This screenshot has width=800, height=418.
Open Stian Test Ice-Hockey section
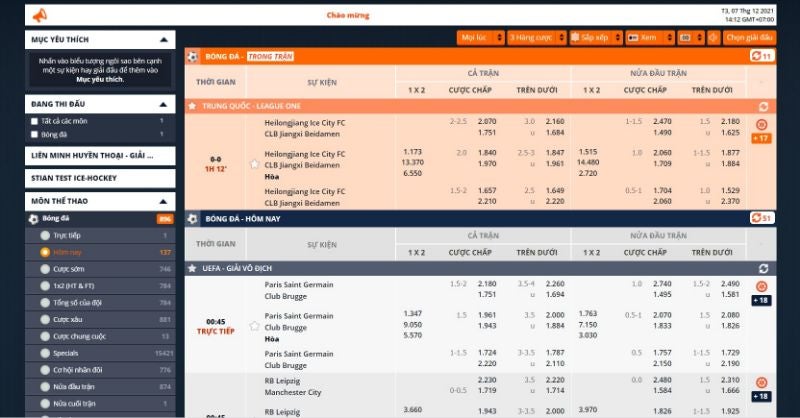[100, 178]
